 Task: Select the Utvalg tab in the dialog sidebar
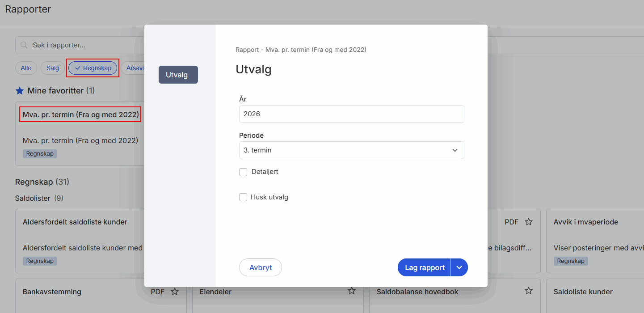click(178, 75)
